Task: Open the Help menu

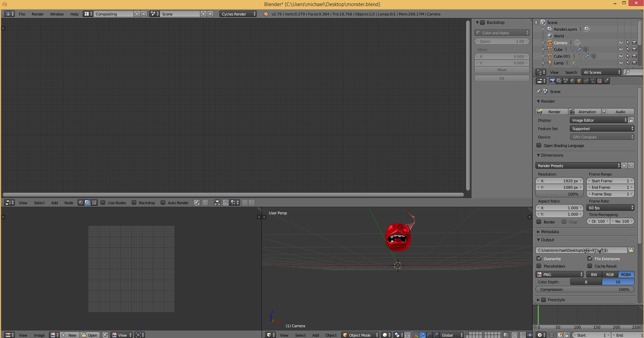Action: pos(74,14)
